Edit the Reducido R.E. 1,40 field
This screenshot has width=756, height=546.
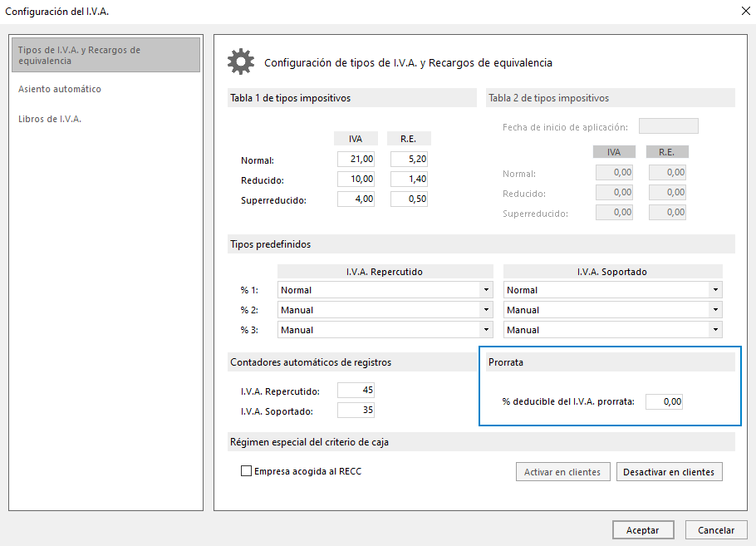point(409,179)
